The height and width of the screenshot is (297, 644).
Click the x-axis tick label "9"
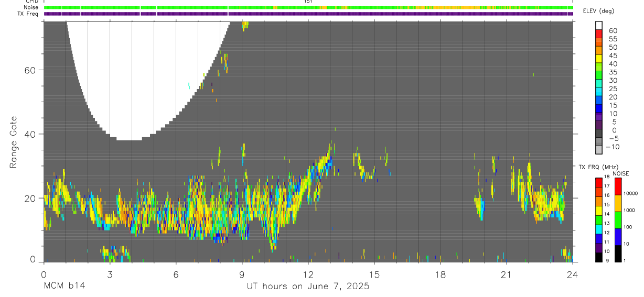(242, 274)
